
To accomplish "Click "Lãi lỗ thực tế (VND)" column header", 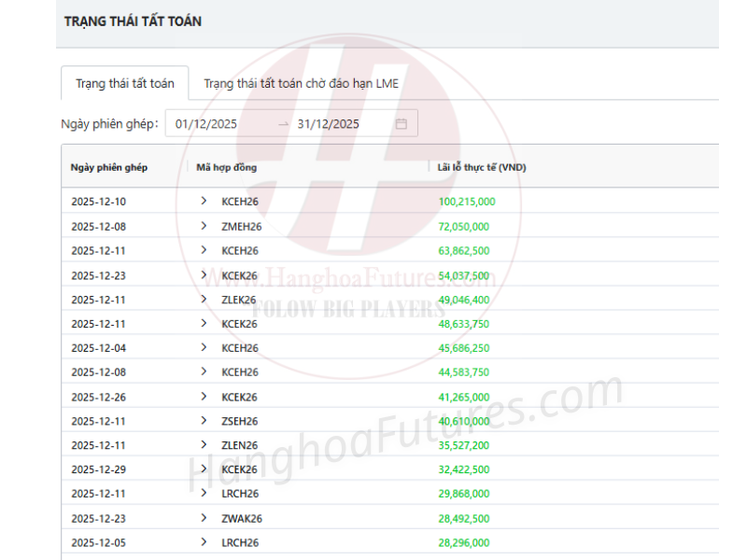I will tap(483, 167).
